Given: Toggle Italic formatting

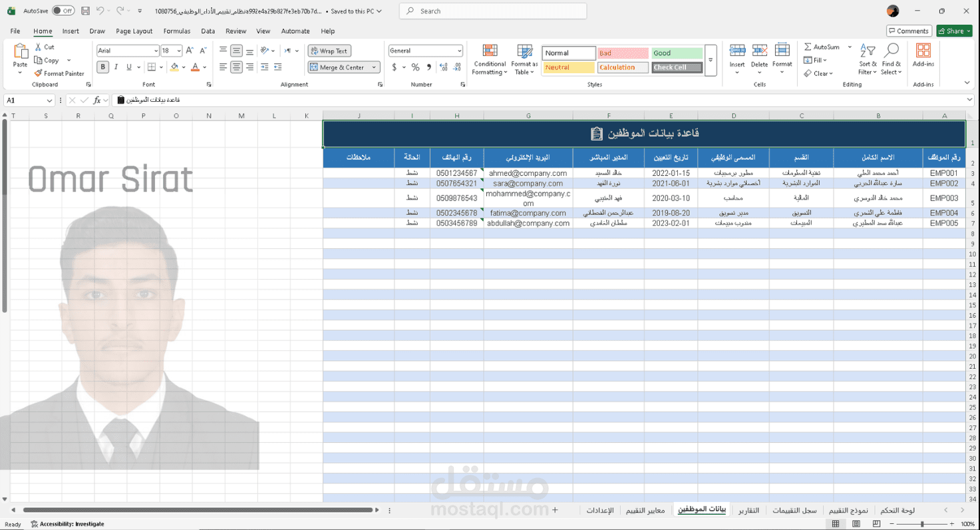Looking at the screenshot, I should 116,67.
